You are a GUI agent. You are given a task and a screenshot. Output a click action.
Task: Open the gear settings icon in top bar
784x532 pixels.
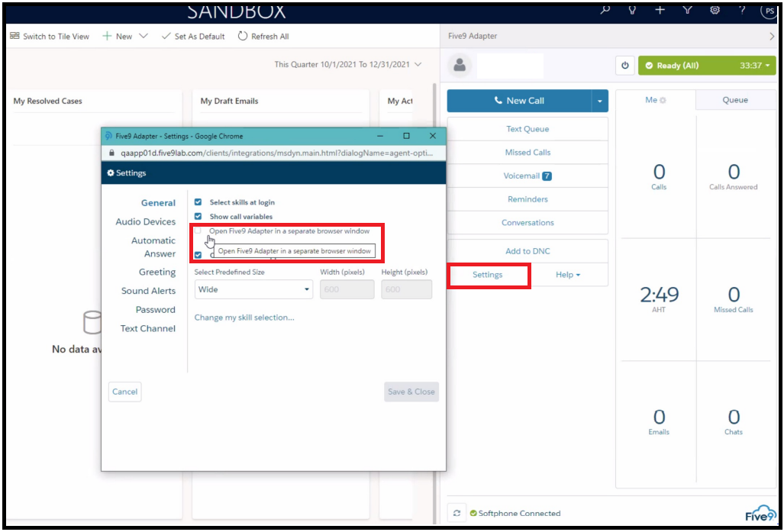pyautogui.click(x=715, y=9)
